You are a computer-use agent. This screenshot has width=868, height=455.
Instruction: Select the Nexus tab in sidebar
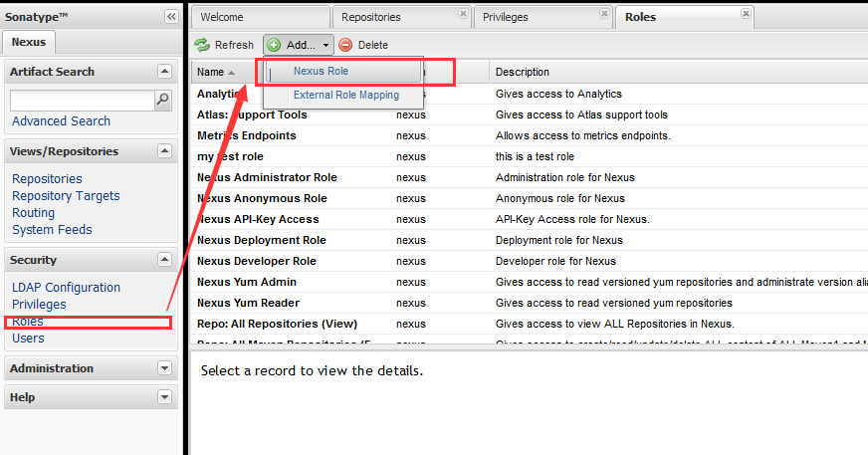[29, 42]
